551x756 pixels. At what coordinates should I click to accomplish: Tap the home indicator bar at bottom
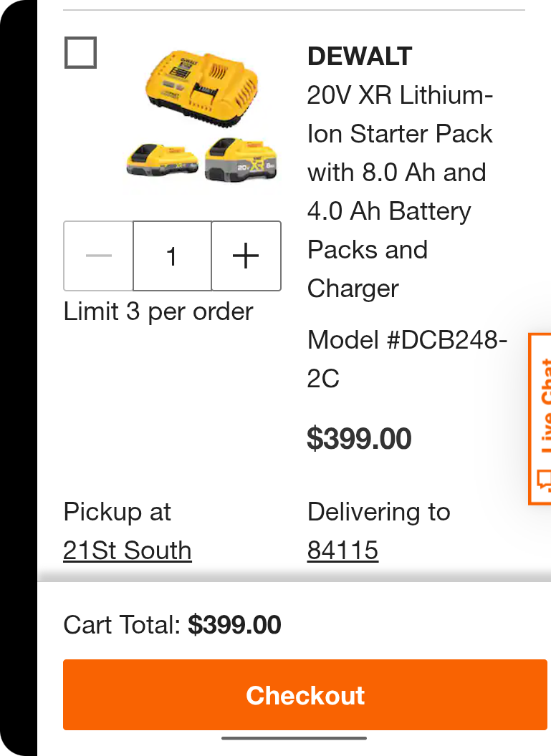click(x=294, y=738)
